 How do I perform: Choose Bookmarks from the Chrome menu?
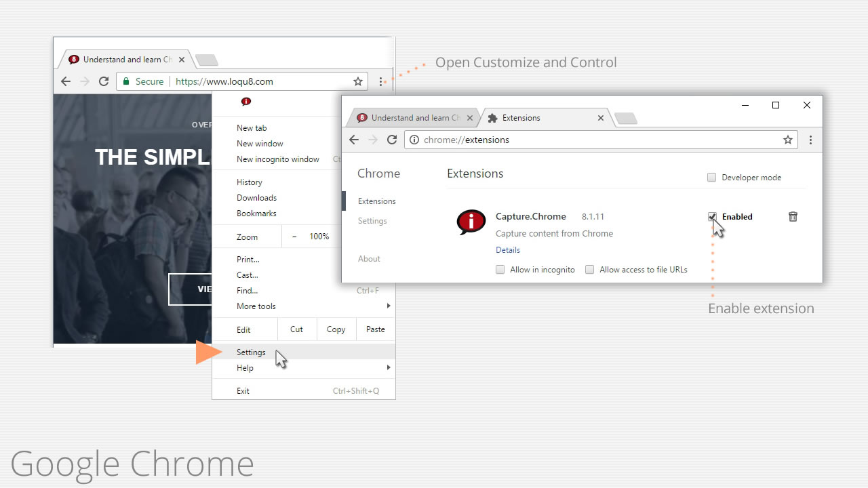tap(256, 213)
